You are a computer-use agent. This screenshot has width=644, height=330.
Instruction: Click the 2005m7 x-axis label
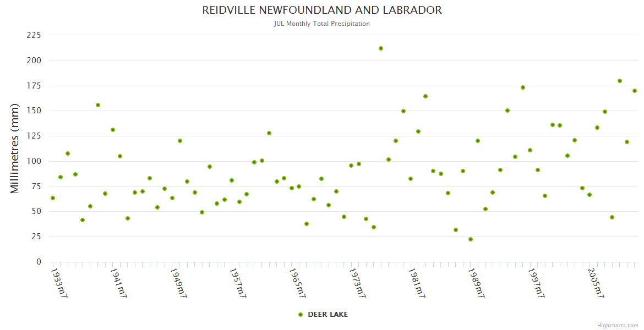[x=596, y=283]
